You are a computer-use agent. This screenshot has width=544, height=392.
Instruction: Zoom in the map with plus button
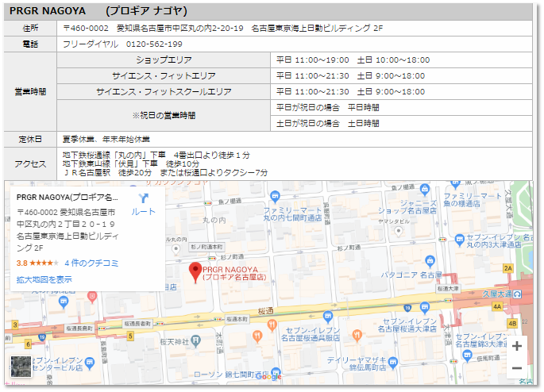pos(517,346)
